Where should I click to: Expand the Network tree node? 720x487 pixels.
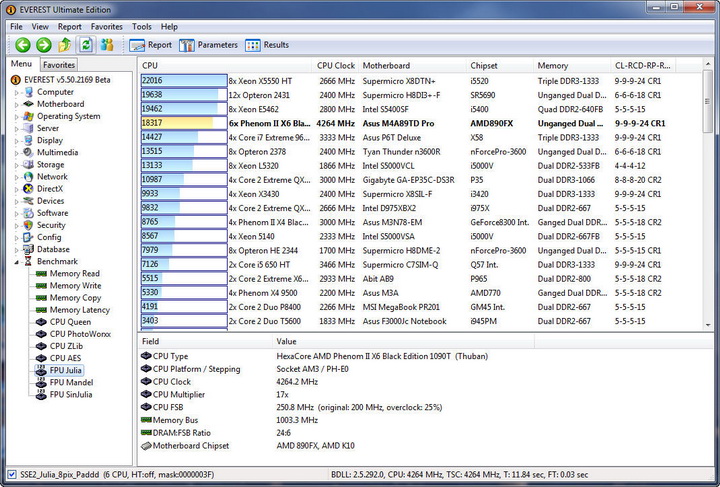pos(17,177)
